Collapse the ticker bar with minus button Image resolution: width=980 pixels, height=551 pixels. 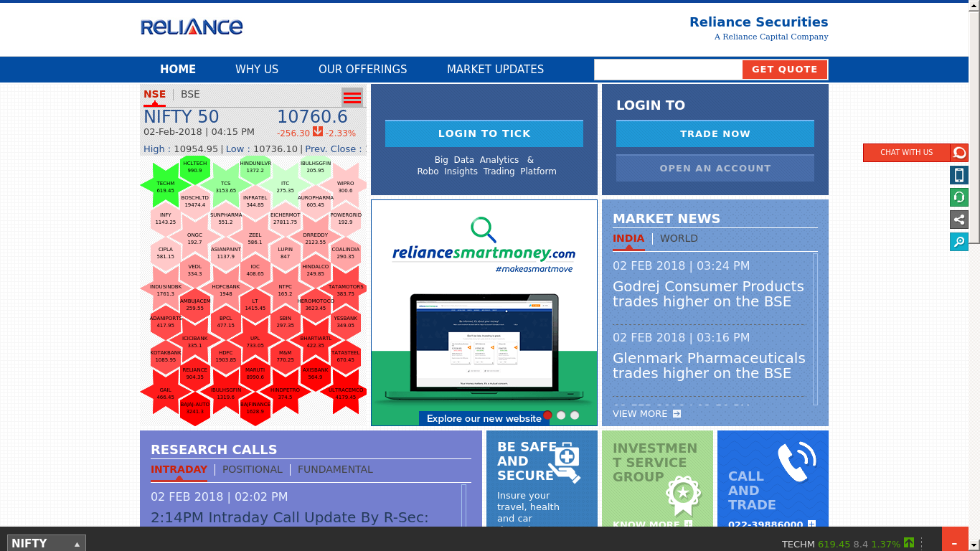pos(954,543)
